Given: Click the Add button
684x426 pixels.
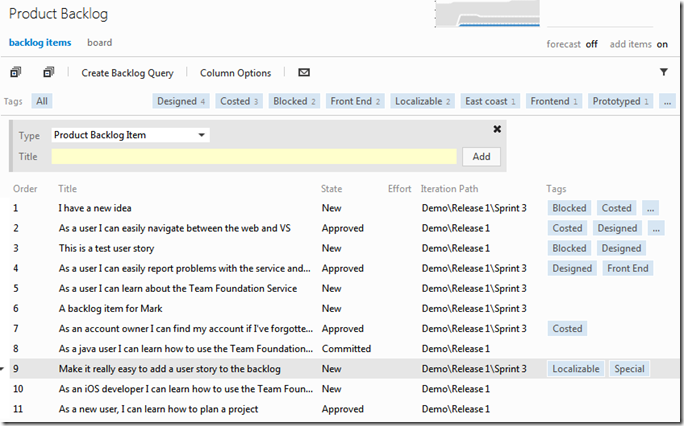Looking at the screenshot, I should point(481,157).
